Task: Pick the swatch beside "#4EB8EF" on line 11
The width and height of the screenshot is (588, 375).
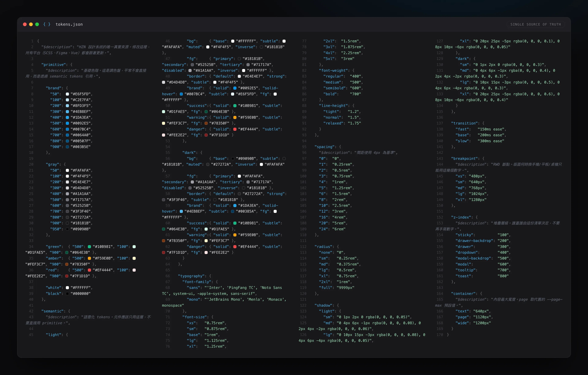Action: [x=67, y=112]
